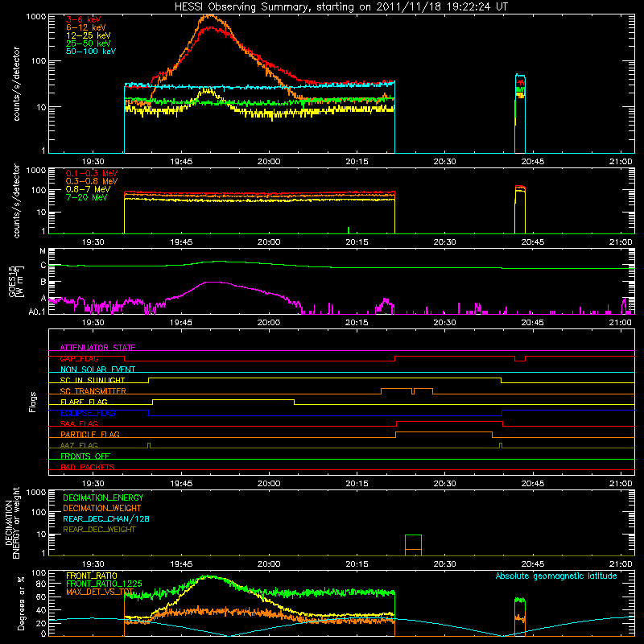Click the SAA_FLAG label

(79, 423)
